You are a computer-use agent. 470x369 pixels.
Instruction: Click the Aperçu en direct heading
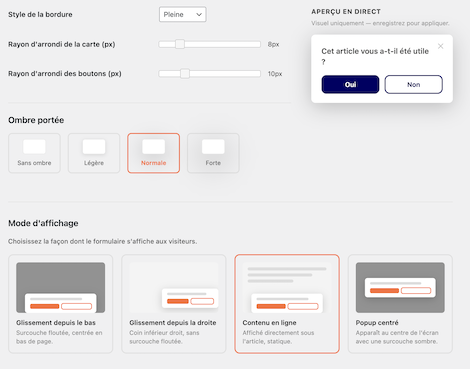click(346, 12)
